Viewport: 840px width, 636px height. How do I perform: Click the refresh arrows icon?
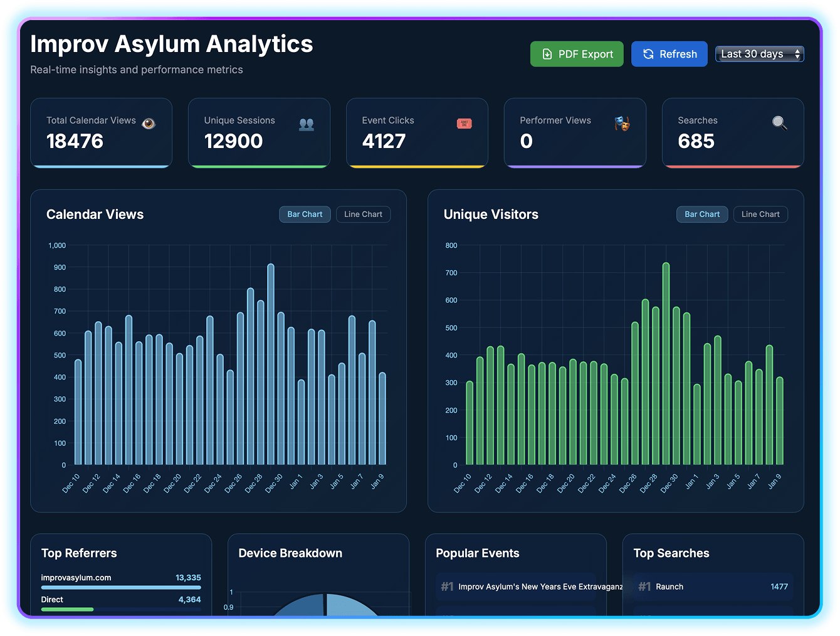point(648,54)
